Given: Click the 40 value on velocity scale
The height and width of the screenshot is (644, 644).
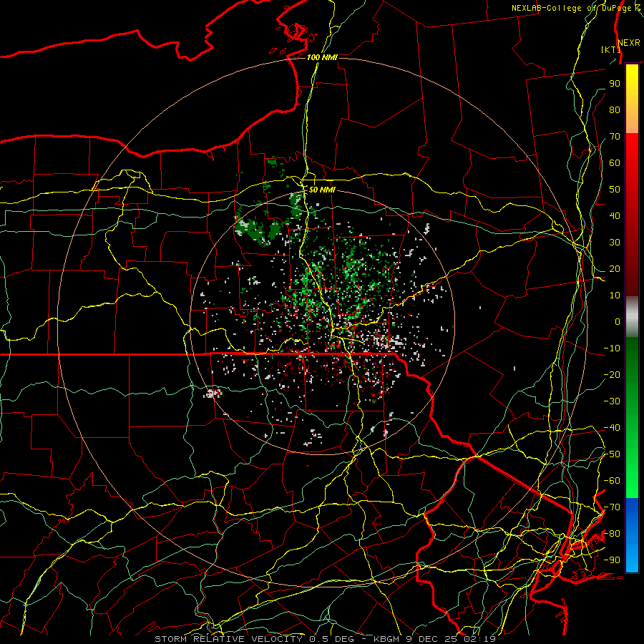Looking at the screenshot, I should click(x=615, y=216).
